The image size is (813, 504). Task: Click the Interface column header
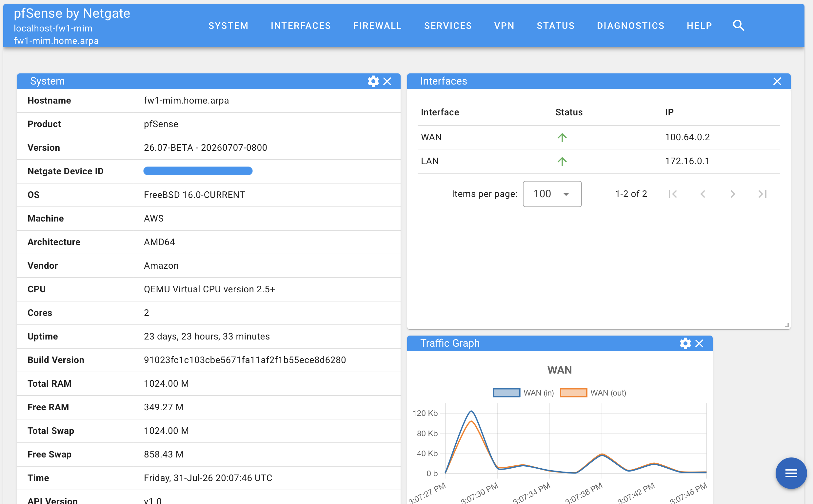(440, 112)
